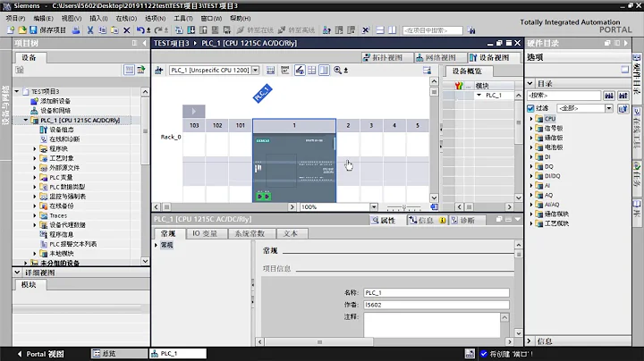The width and height of the screenshot is (644, 361).
Task: Click the 转至离线 go offline button
Action: pyautogui.click(x=296, y=30)
